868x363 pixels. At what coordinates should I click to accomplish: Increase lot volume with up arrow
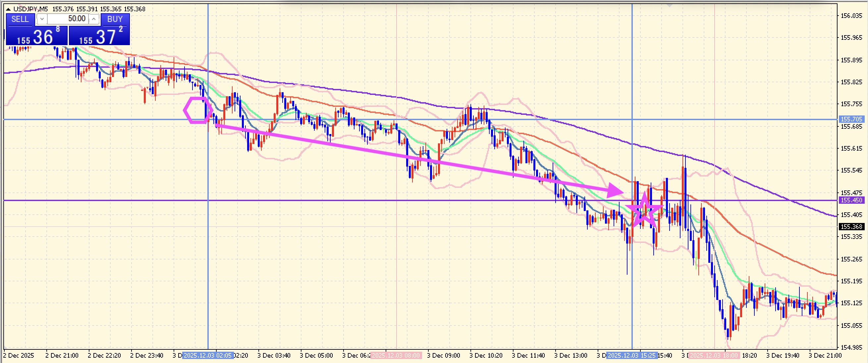point(94,19)
